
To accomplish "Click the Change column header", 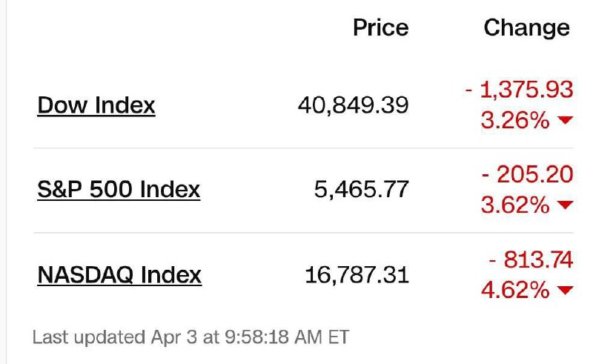I will click(x=526, y=28).
